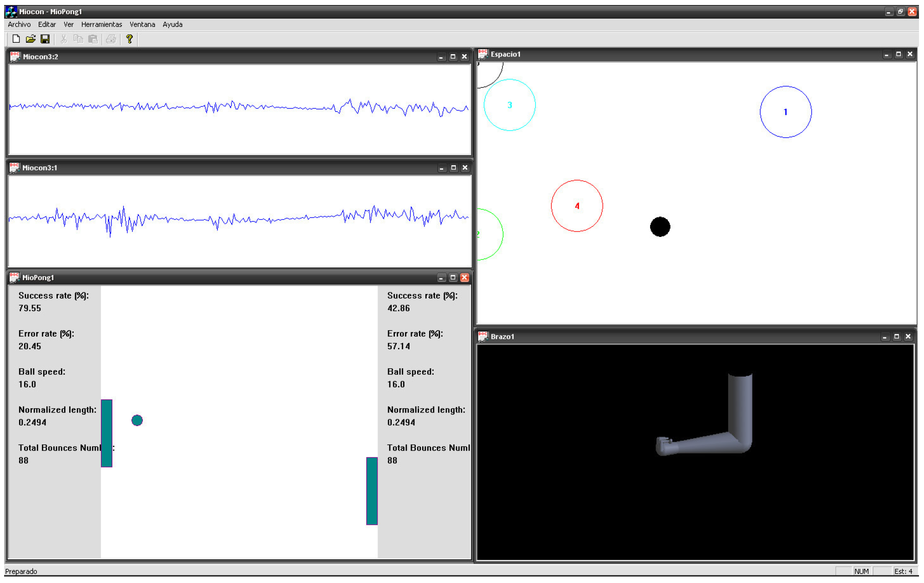The width and height of the screenshot is (924, 583).
Task: Click the Save floppy disk icon
Action: coord(45,39)
